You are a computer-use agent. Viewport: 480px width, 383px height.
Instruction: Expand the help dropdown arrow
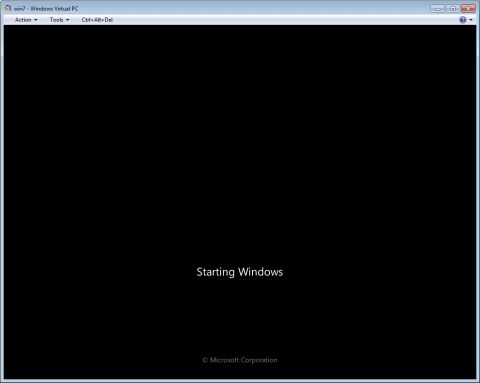[471, 20]
